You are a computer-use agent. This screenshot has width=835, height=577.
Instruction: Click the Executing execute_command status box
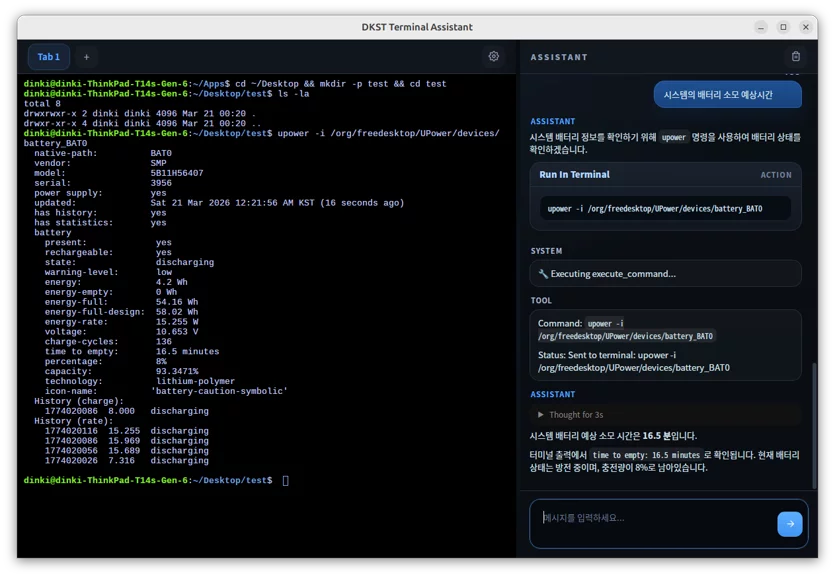pos(665,274)
